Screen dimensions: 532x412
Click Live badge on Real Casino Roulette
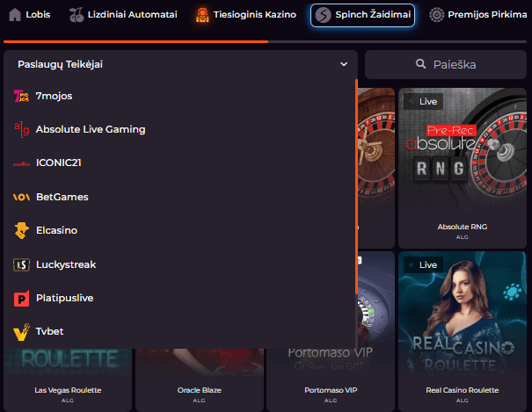(x=424, y=264)
